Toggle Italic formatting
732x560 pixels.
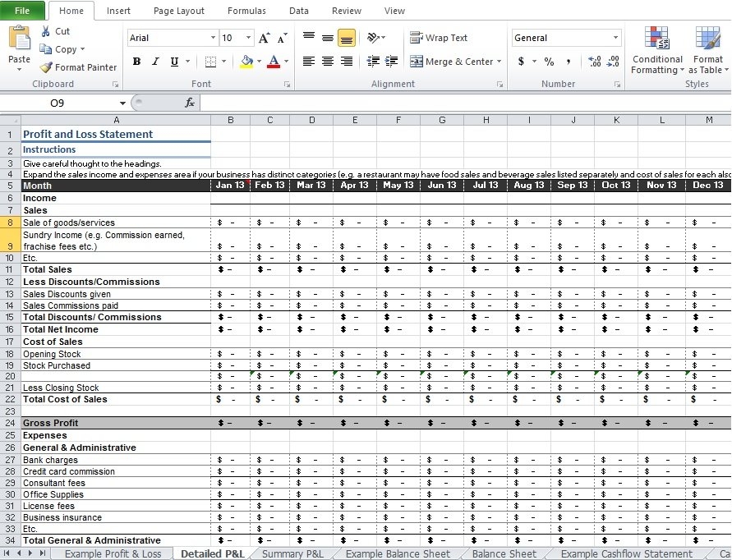pos(155,61)
